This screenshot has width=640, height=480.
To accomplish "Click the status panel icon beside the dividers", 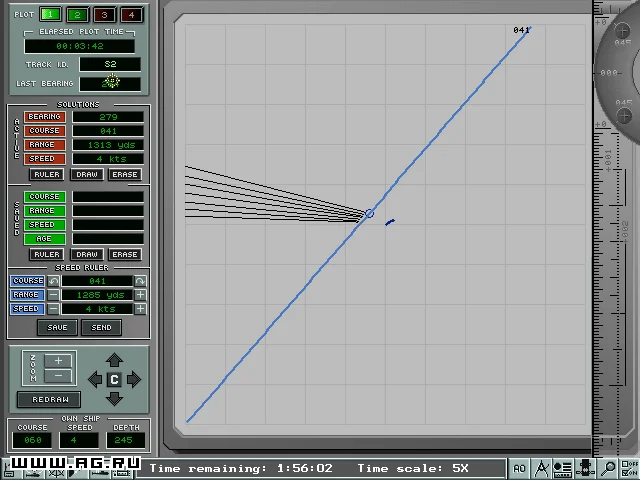I will pyautogui.click(x=563, y=469).
